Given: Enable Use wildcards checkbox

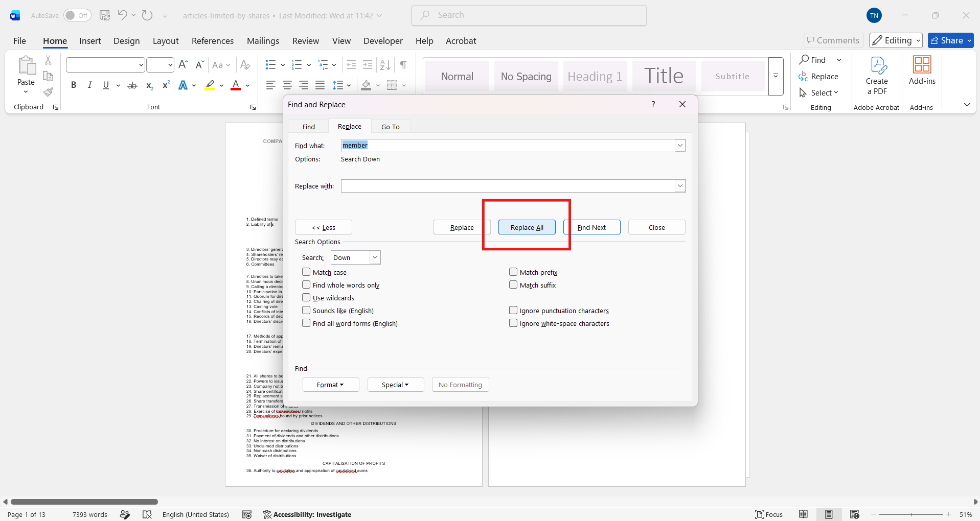Looking at the screenshot, I should (x=306, y=298).
